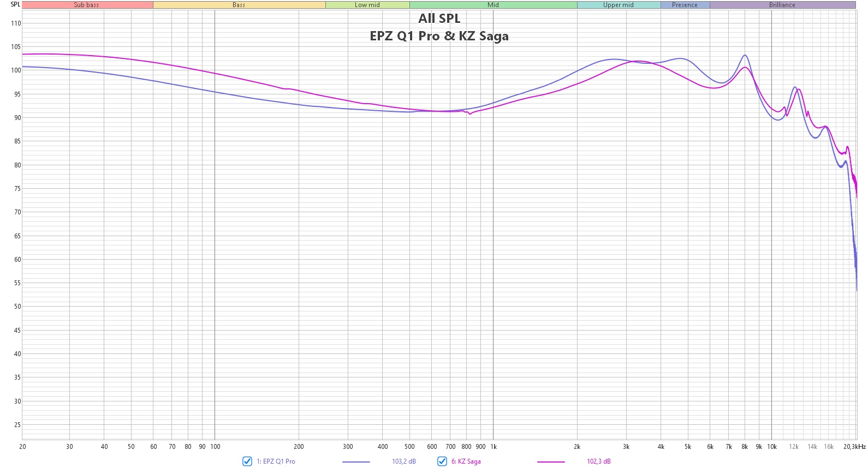The height and width of the screenshot is (468, 868).
Task: Click the 35 dB vertical axis value
Action: pos(17,377)
